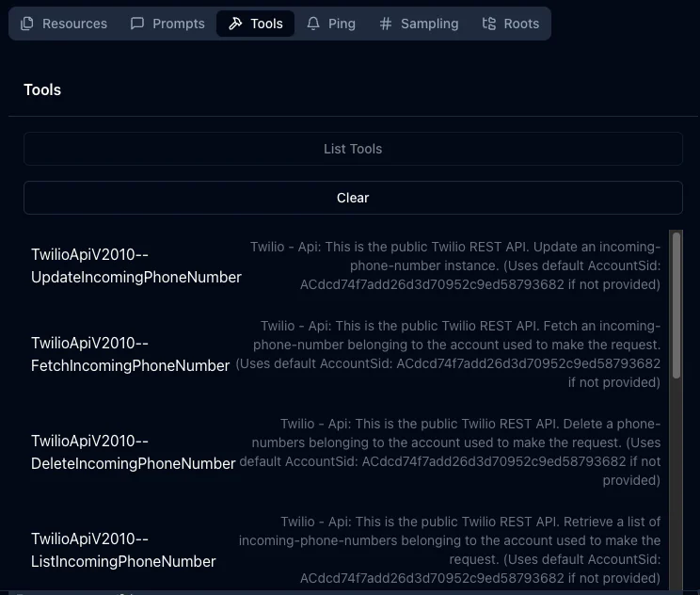Switch to the Resources tab

coord(64,24)
